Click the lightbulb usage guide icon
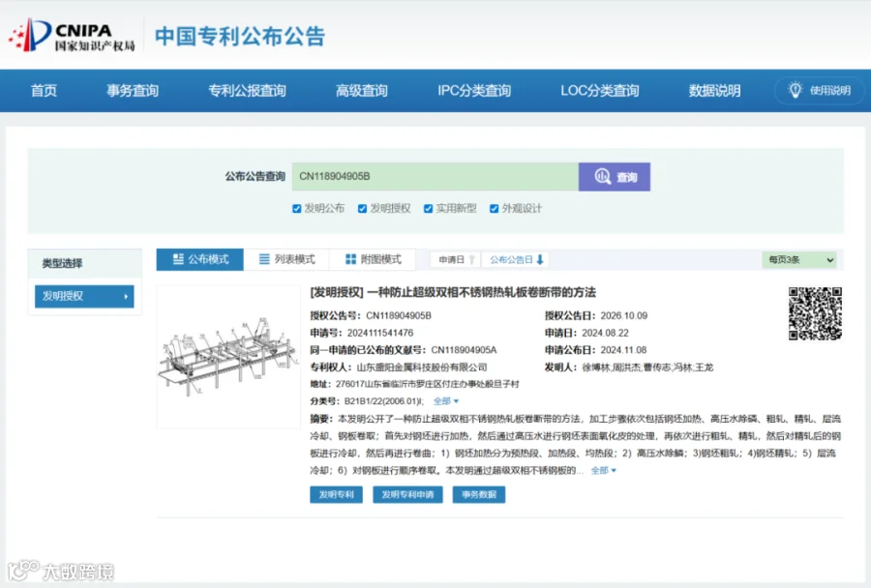Viewport: 871px width, 588px height. (x=796, y=90)
